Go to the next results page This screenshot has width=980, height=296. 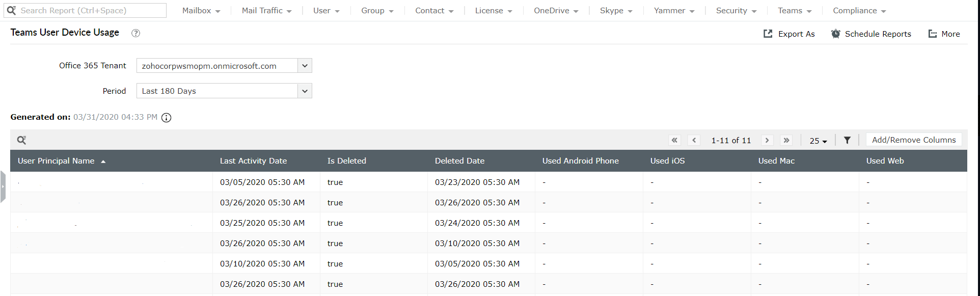tap(767, 140)
